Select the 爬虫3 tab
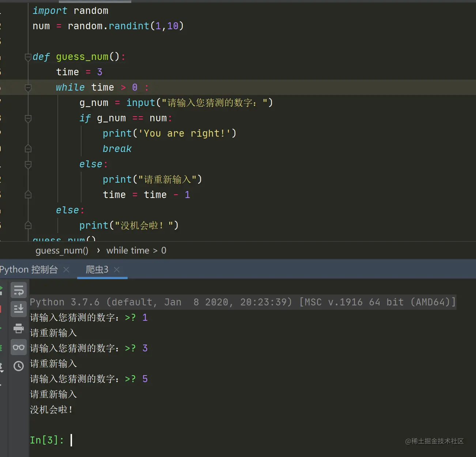 (x=97, y=270)
